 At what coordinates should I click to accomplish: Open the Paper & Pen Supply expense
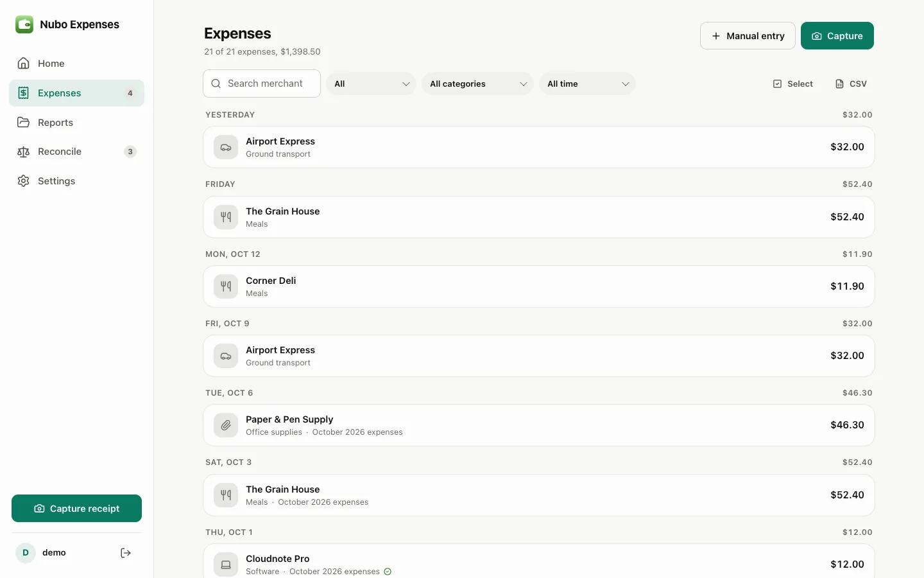(x=539, y=425)
